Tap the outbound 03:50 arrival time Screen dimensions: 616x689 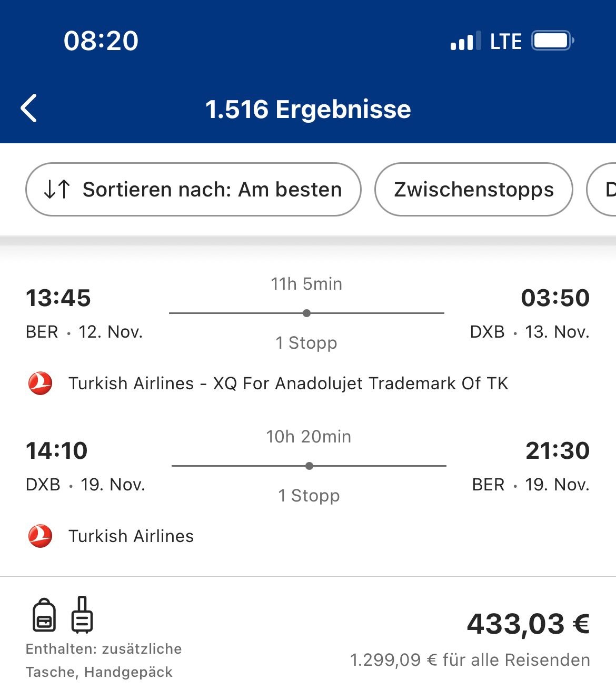coord(555,298)
